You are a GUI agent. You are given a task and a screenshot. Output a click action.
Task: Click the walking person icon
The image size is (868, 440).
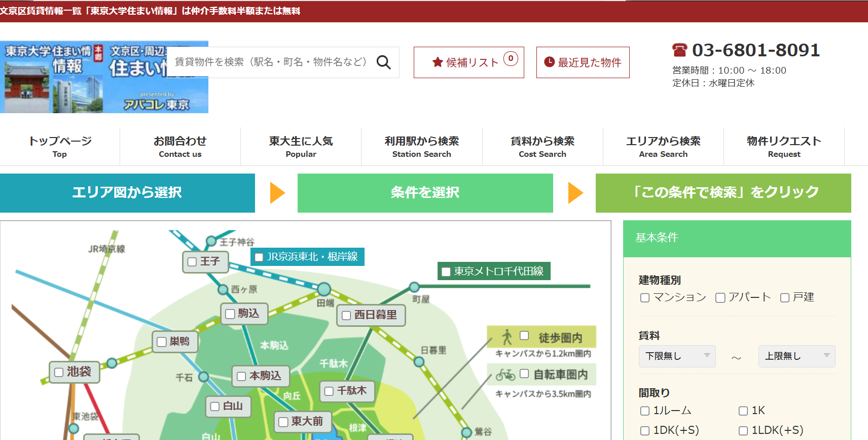[507, 337]
